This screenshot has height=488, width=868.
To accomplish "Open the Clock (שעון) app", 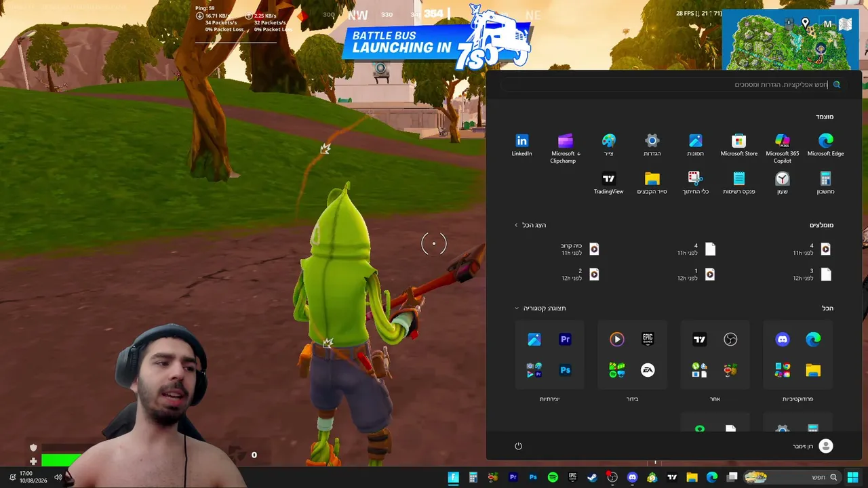I will pos(782,183).
